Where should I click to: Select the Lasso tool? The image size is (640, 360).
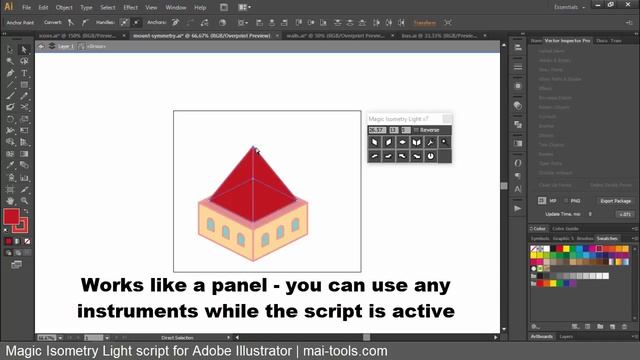pos(24,61)
